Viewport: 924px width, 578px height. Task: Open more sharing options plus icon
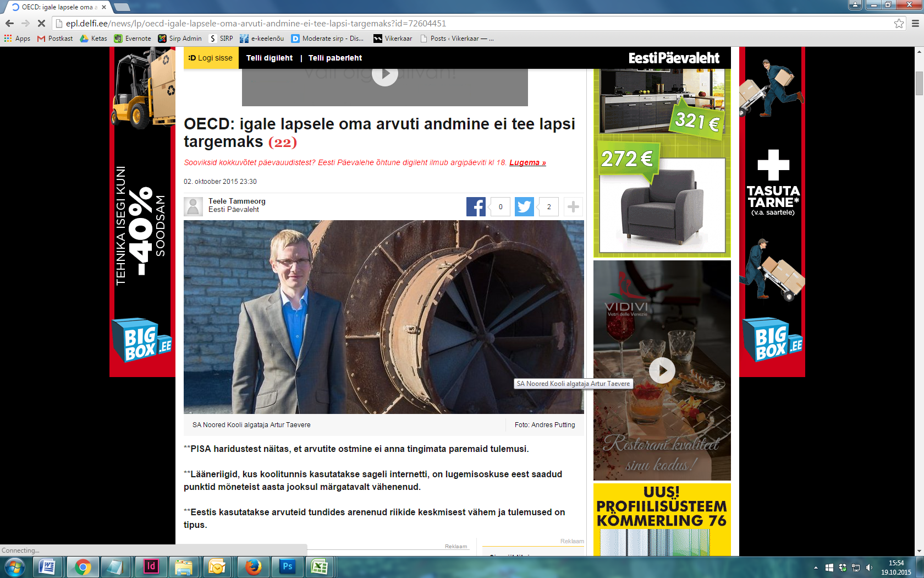[573, 207]
